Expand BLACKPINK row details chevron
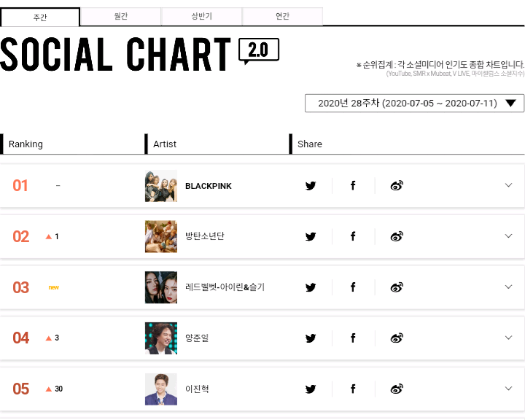The image size is (525, 420). point(508,185)
